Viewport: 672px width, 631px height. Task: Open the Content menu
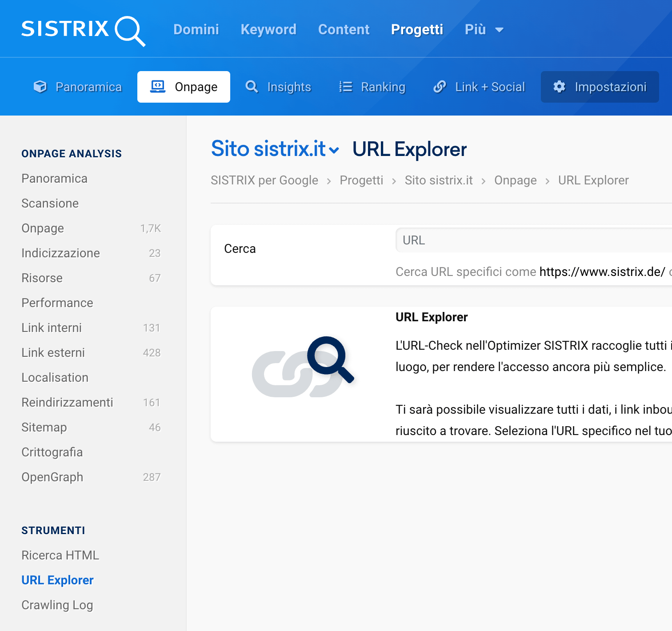point(344,29)
